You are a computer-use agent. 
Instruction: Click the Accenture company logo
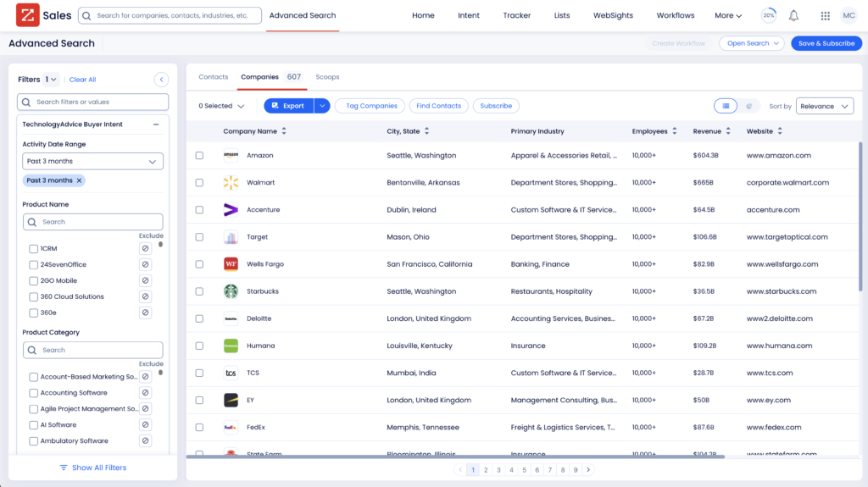point(231,210)
